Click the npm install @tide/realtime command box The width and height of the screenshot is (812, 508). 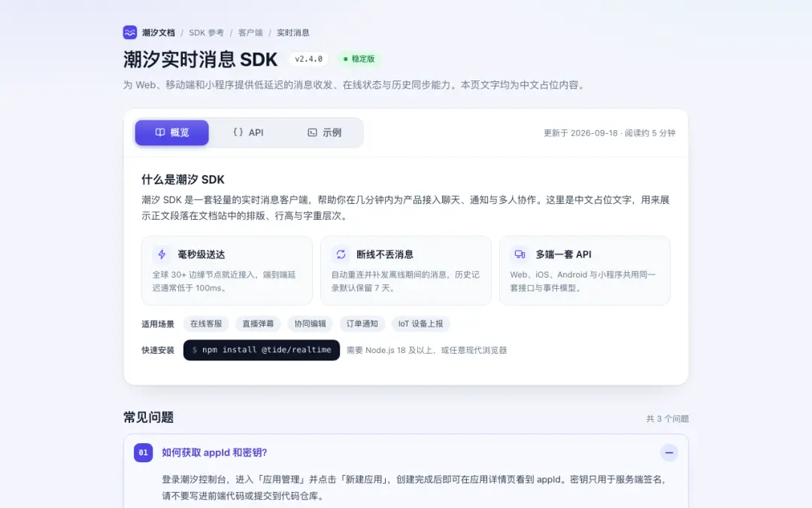[x=262, y=350]
